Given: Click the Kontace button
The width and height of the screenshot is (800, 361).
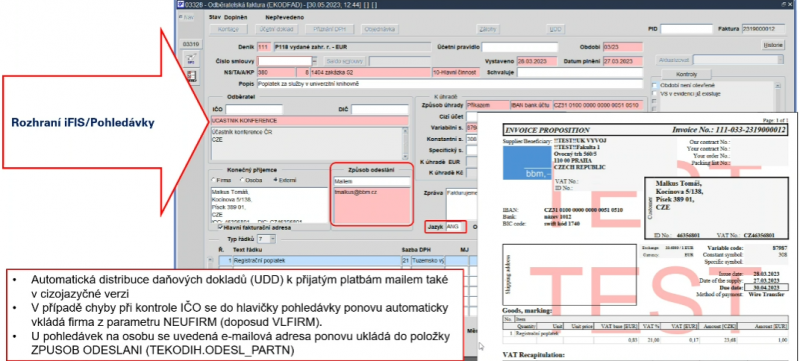Looking at the screenshot, I should coord(229,29).
